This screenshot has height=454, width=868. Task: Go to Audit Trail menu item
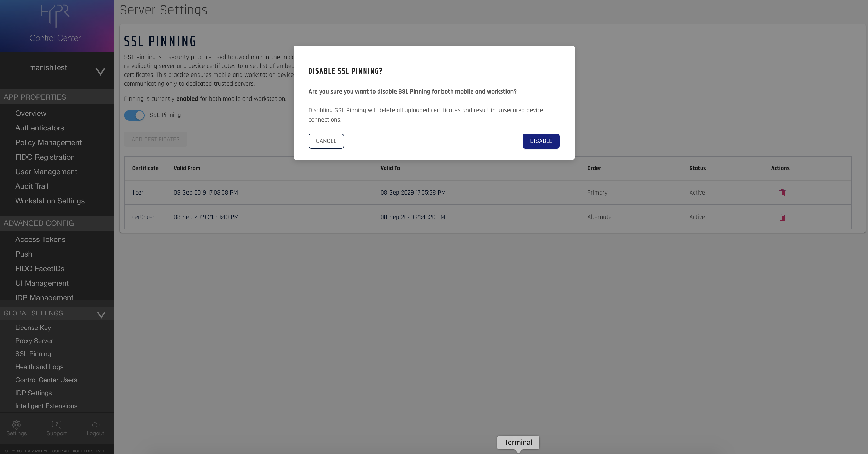(x=32, y=186)
